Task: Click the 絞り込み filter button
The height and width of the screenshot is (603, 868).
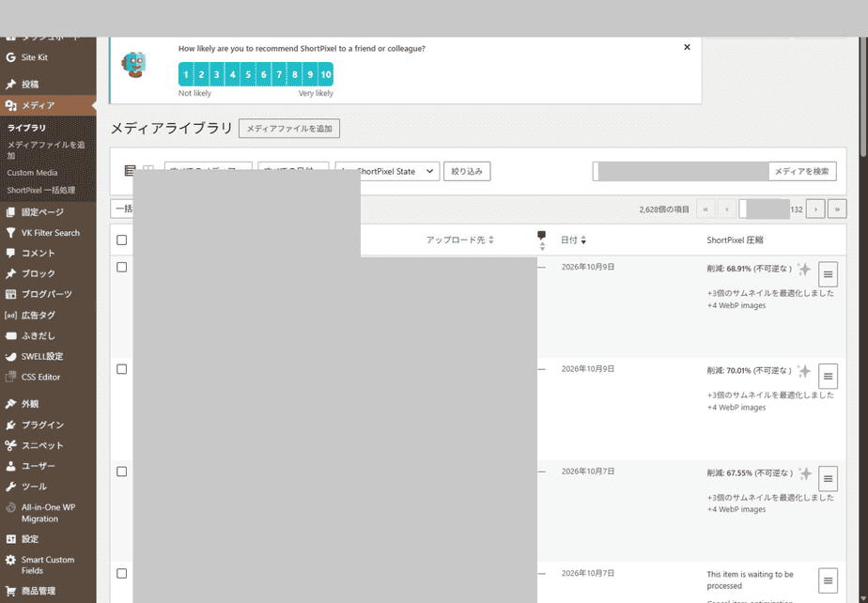Action: (467, 171)
